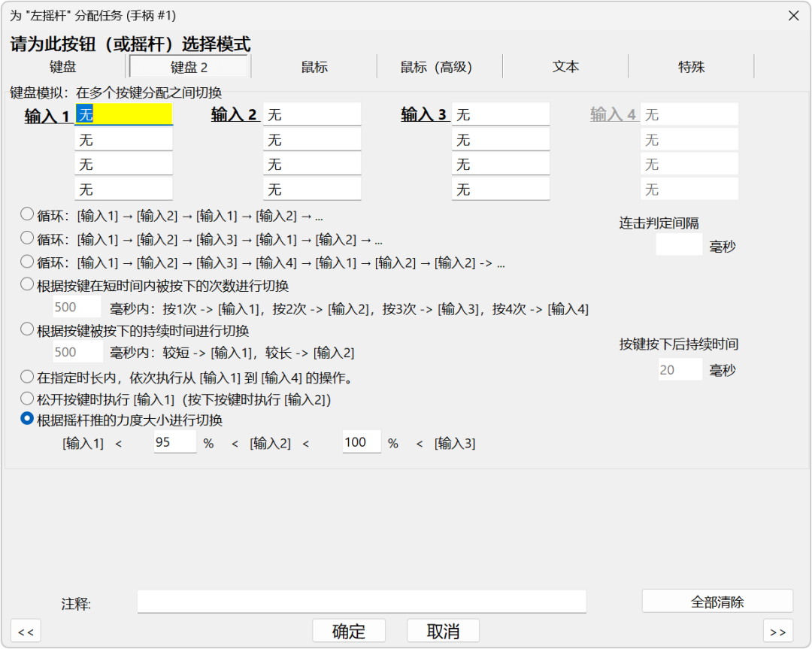Select 根据摇杆推的力度大小进行切换 radio
This screenshot has height=649, width=812.
(x=27, y=419)
